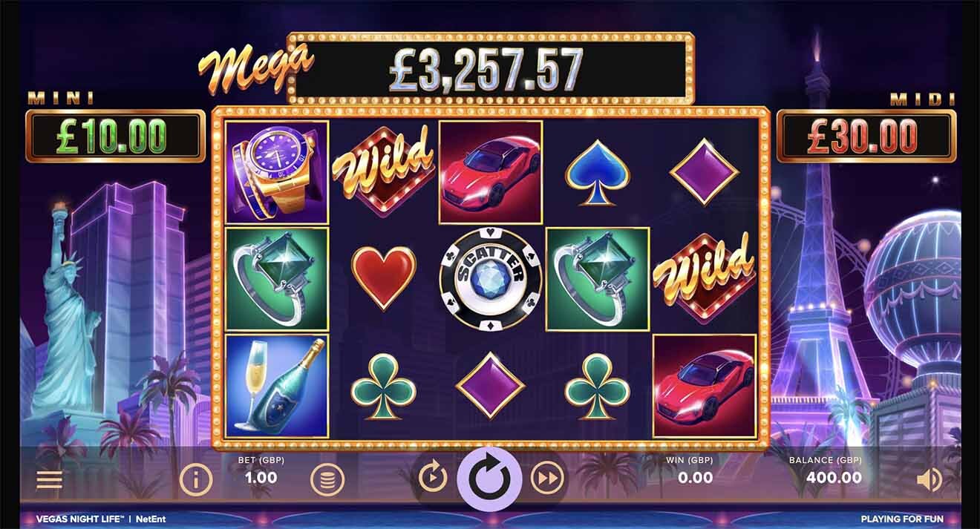
Task: Click the Mini jackpot £10.00 box
Action: click(115, 136)
